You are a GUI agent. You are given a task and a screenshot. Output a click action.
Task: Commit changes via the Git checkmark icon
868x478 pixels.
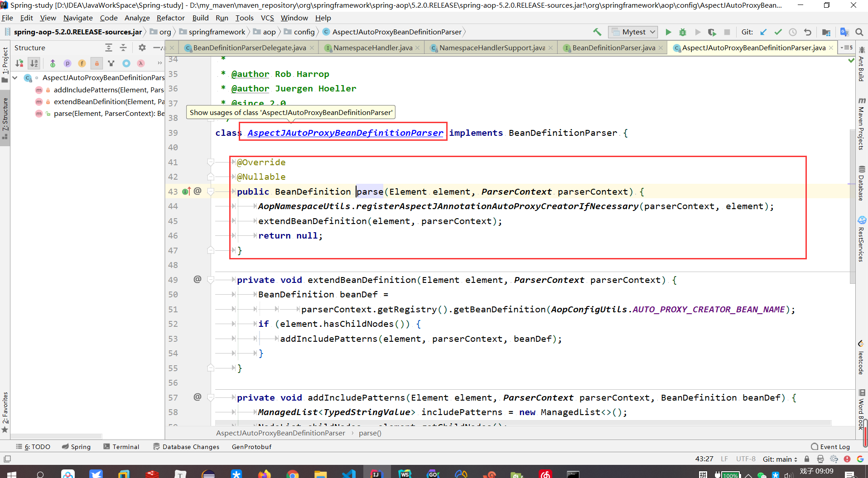click(x=778, y=32)
